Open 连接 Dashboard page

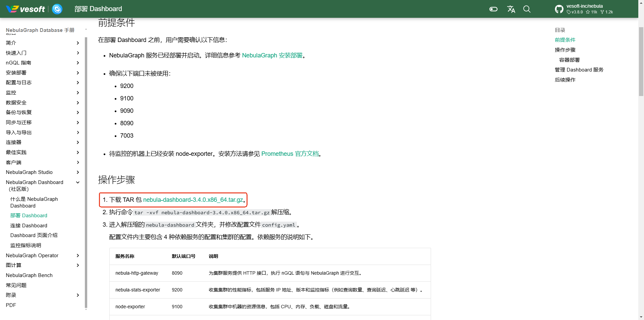[x=29, y=226]
